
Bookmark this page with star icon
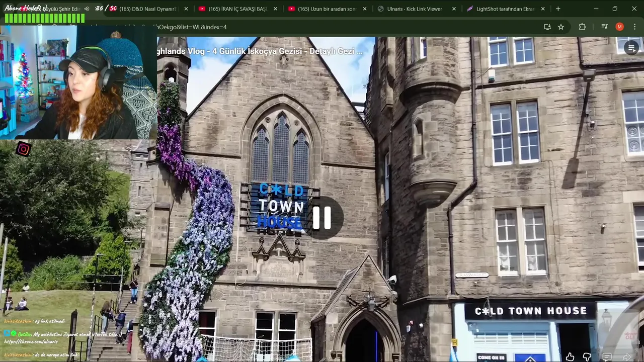[x=561, y=27]
